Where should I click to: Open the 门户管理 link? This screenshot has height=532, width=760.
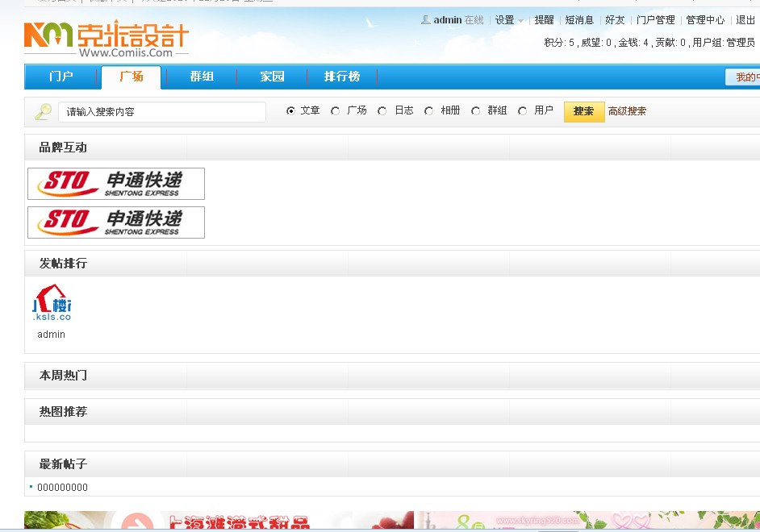[x=655, y=20]
